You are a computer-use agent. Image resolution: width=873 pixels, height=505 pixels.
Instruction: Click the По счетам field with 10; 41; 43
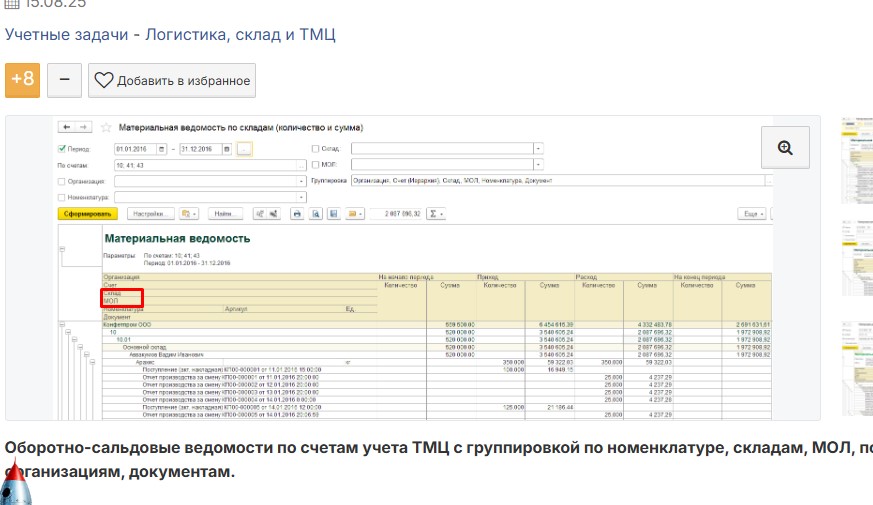(205, 165)
